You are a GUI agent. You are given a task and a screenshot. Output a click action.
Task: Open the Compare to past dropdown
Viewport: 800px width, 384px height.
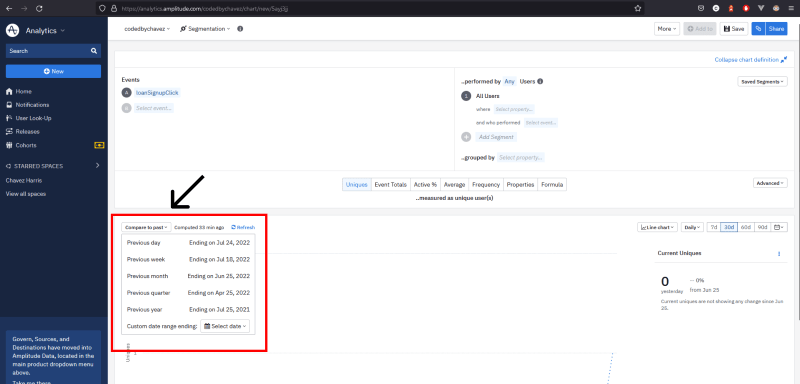coord(146,227)
